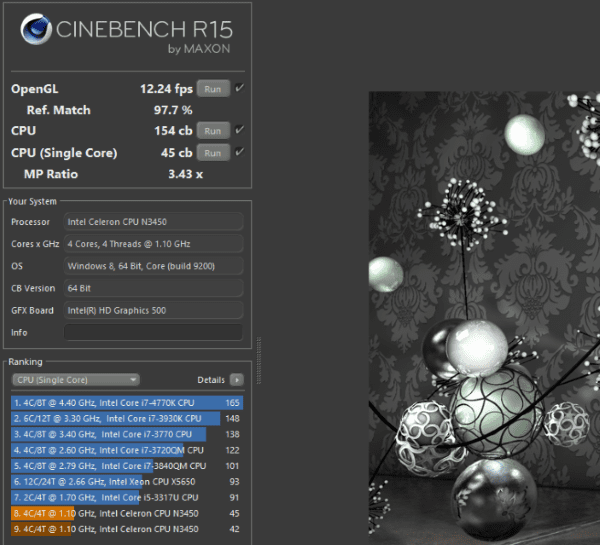Screen dimensions: 600x545
Task: Run the CPU benchmark
Action: click(213, 131)
